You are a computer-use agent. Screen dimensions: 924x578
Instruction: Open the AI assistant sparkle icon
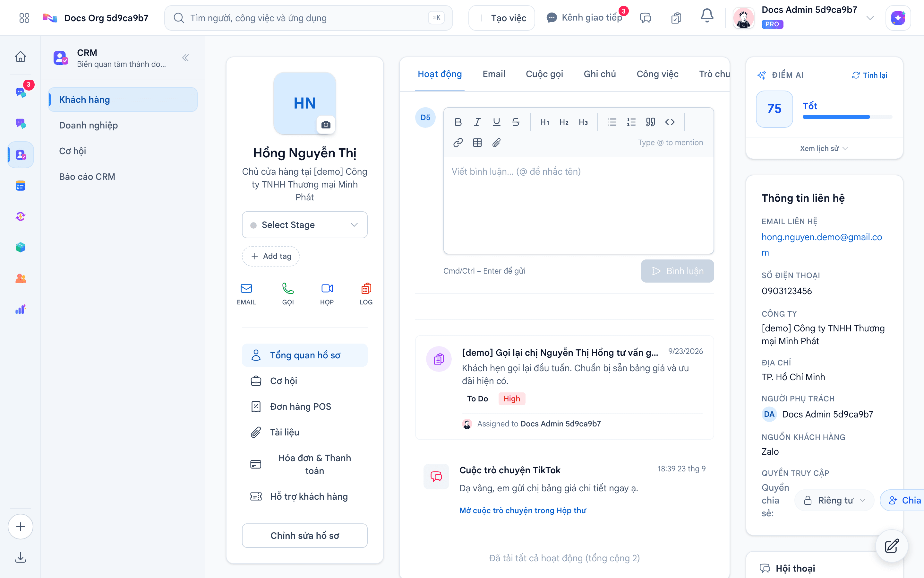(898, 18)
